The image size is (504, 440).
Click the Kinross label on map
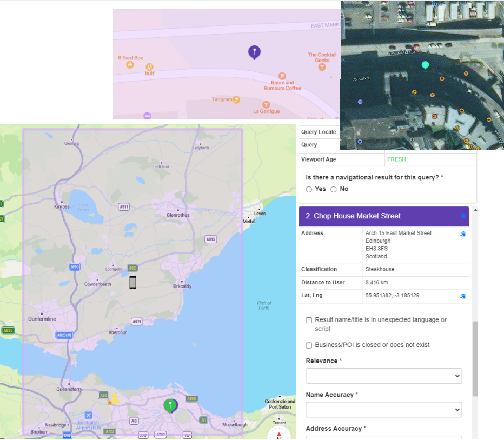pyautogui.click(x=62, y=206)
